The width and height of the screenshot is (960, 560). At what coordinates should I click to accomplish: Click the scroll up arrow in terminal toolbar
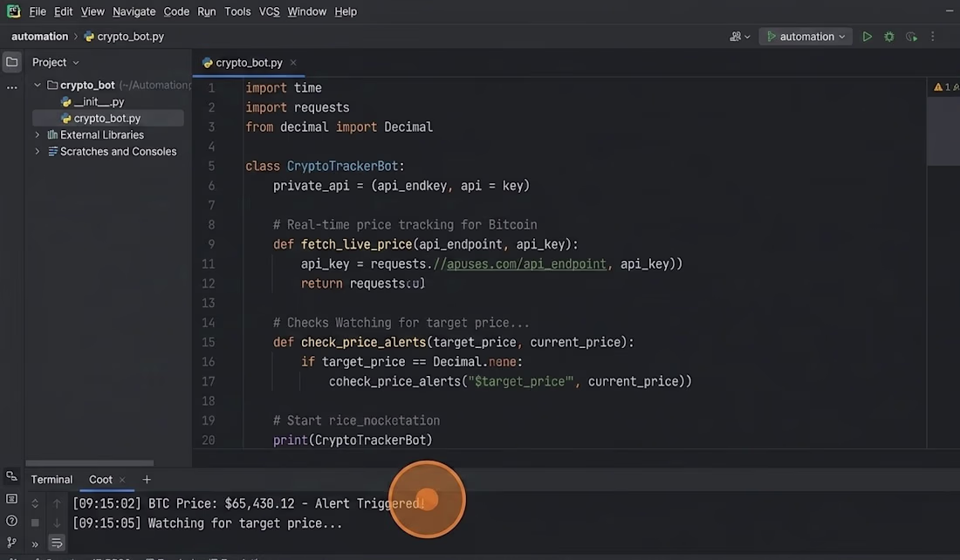tap(57, 503)
